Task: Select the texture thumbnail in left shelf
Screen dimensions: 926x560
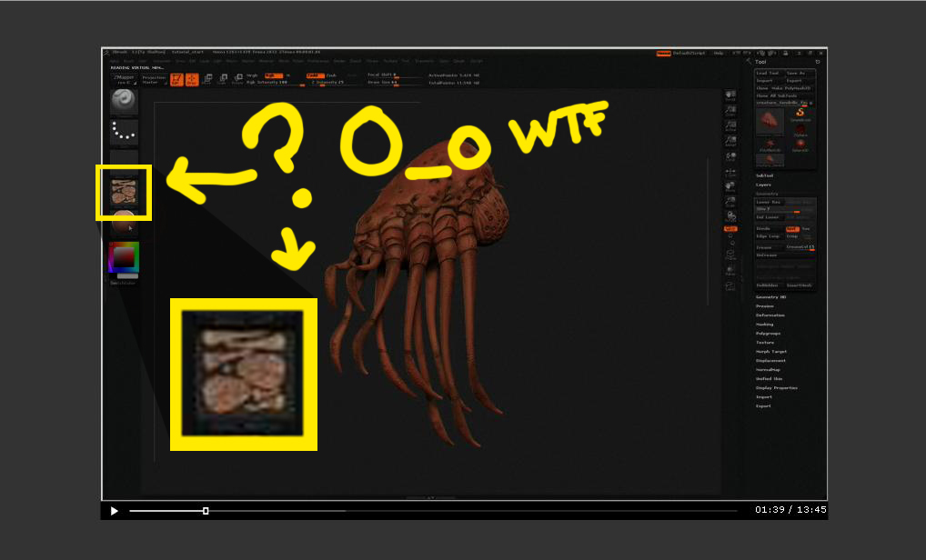Action: click(124, 192)
